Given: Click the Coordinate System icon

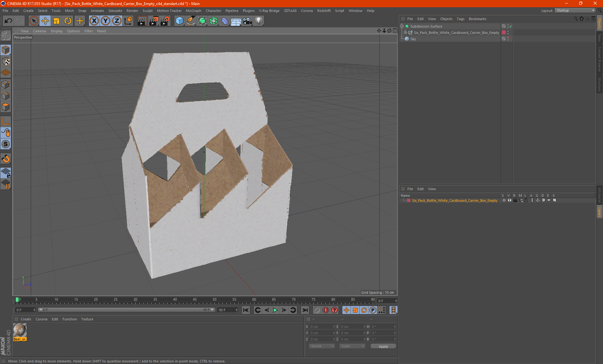Looking at the screenshot, I should coord(128,21).
